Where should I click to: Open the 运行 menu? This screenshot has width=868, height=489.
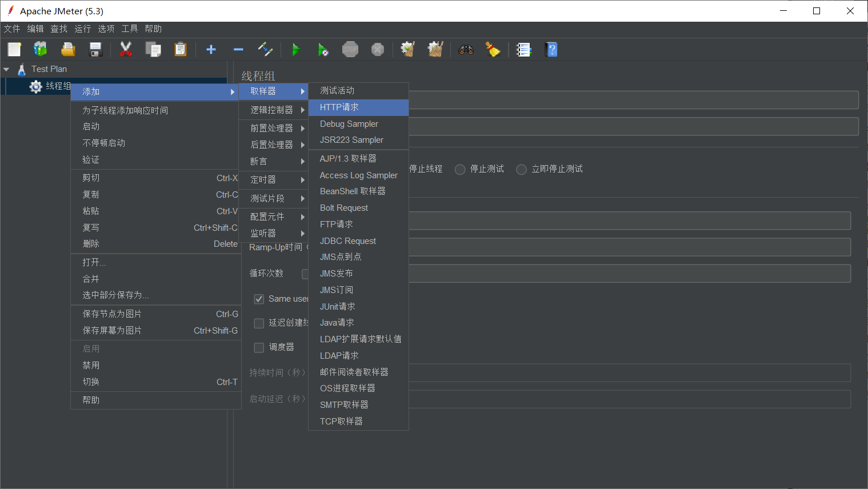tap(82, 29)
